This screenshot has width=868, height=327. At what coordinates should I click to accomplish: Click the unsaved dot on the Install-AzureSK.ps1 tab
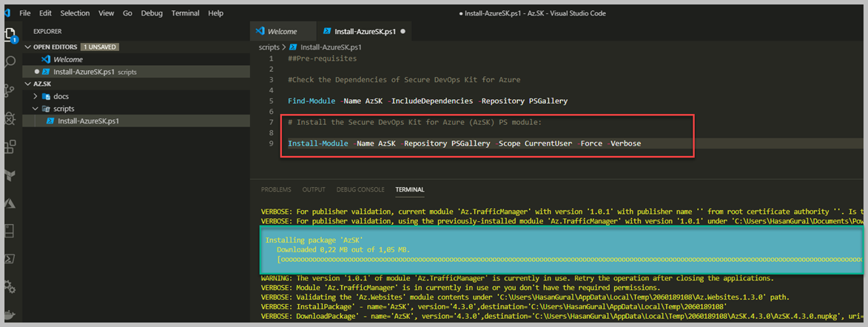pos(403,32)
